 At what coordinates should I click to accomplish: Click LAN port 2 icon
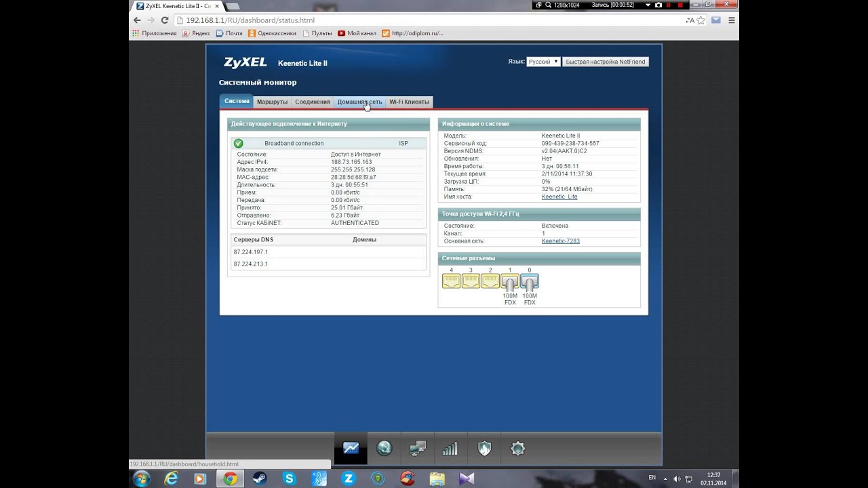click(x=490, y=281)
